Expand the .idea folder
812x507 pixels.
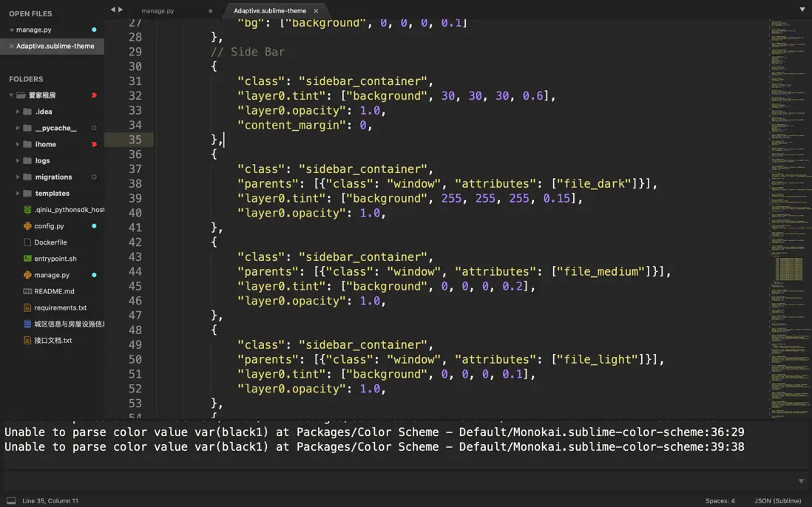pyautogui.click(x=18, y=112)
